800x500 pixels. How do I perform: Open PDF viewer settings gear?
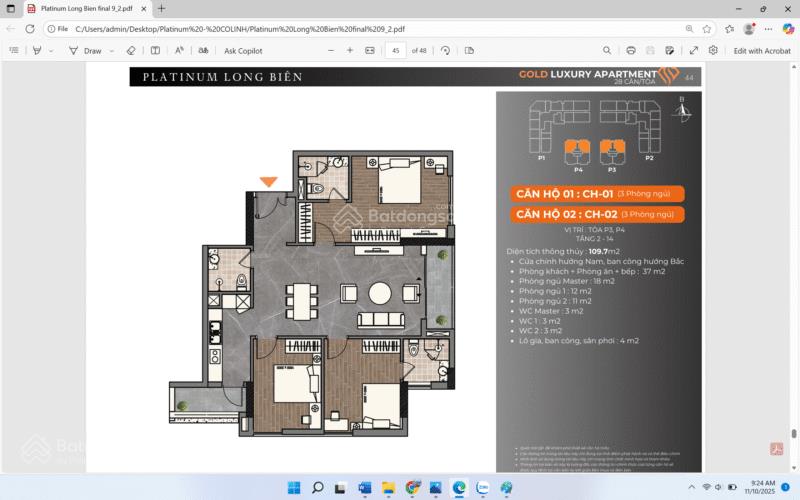(x=713, y=51)
